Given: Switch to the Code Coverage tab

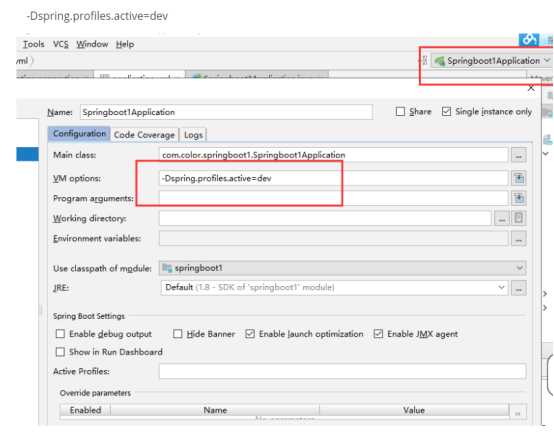Looking at the screenshot, I should click(144, 135).
